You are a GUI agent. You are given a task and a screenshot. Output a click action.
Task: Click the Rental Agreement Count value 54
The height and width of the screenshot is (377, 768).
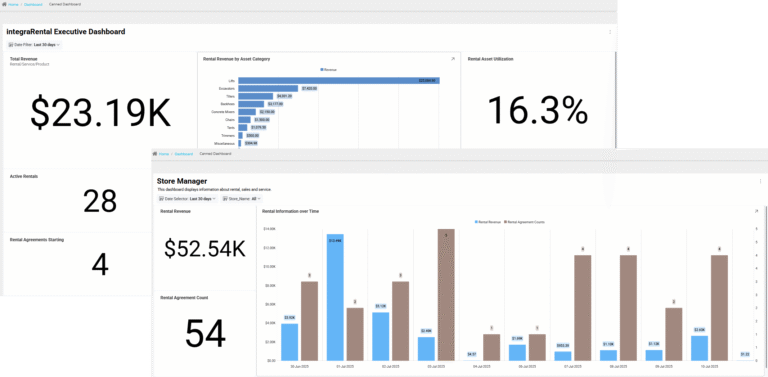[205, 334]
